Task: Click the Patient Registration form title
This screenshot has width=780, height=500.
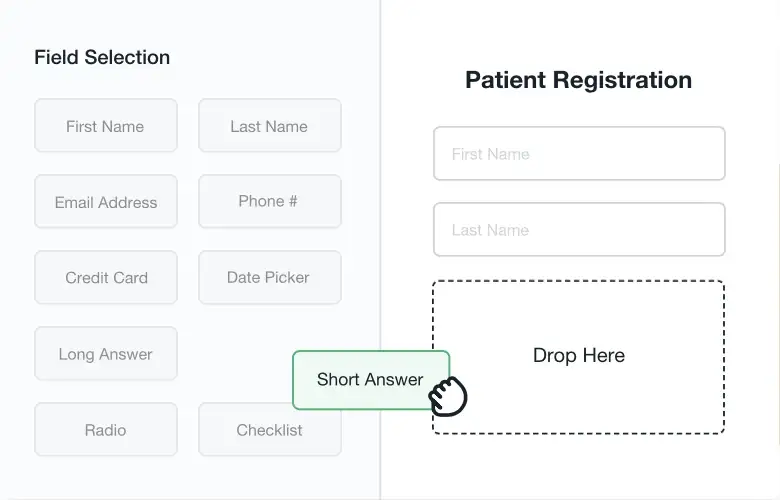Action: 579,80
